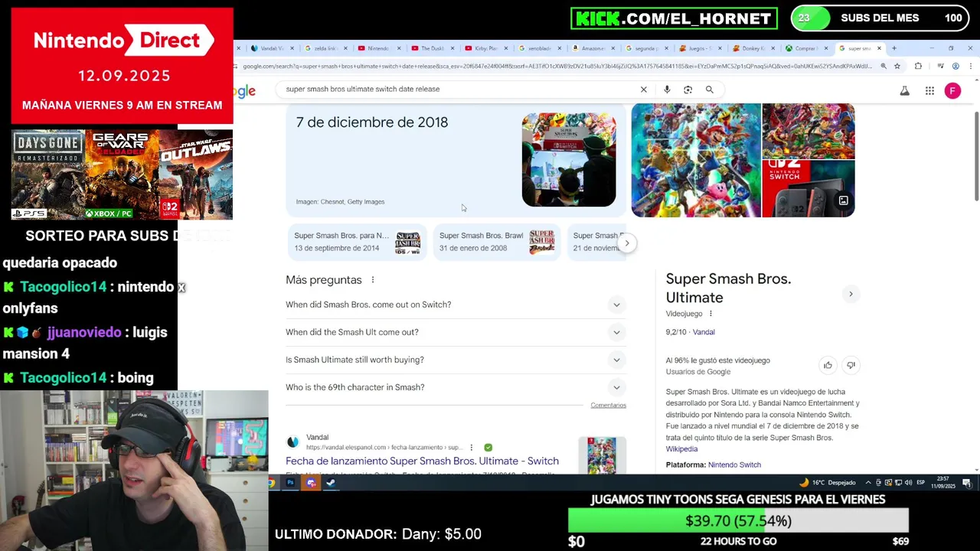Open Vandal result three-dot menu
980x551 pixels.
click(472, 448)
